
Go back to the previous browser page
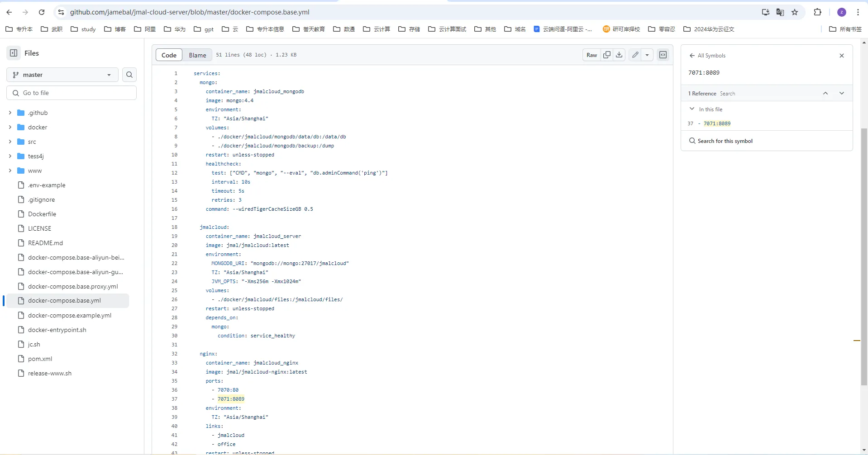tap(9, 12)
